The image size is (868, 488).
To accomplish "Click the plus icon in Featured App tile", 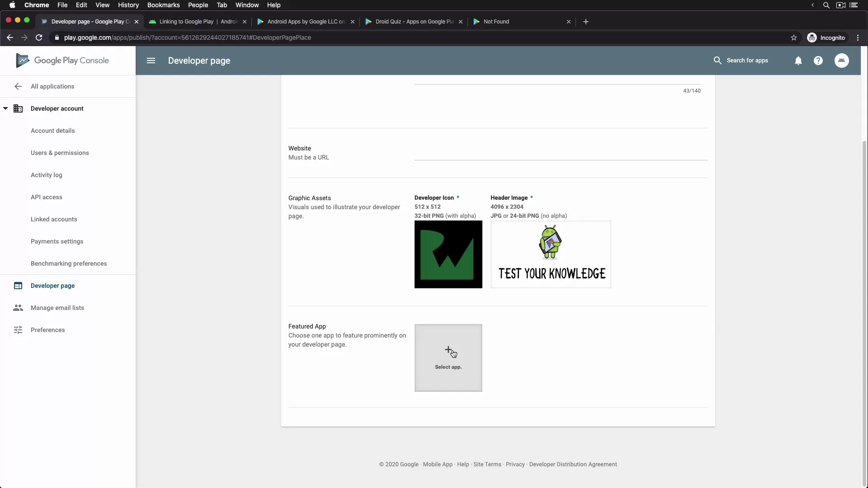I will pyautogui.click(x=448, y=350).
